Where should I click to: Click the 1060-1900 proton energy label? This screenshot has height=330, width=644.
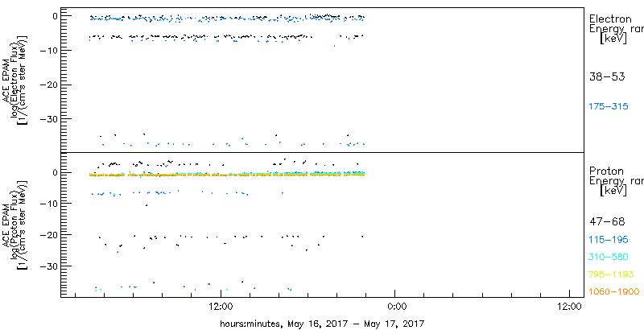click(x=614, y=292)
